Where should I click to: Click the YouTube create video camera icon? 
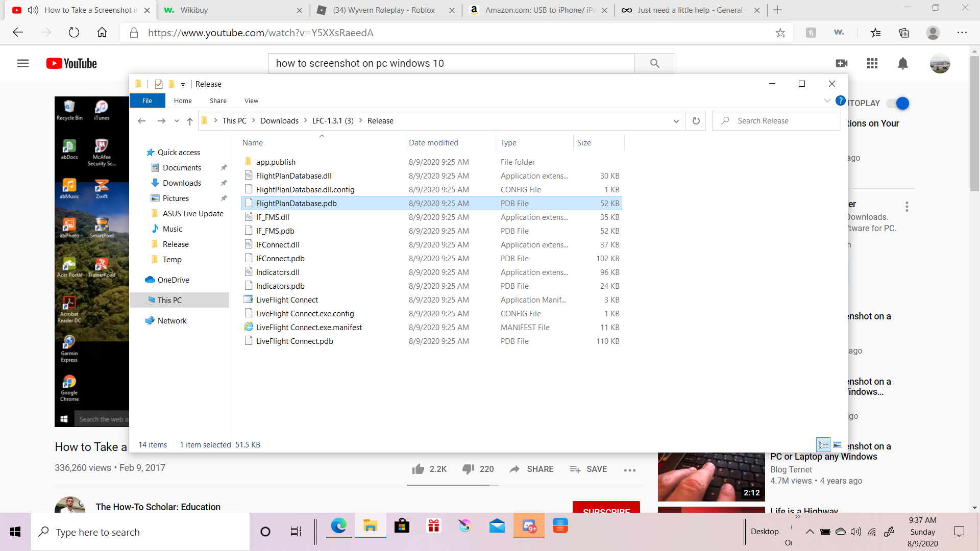click(x=841, y=63)
